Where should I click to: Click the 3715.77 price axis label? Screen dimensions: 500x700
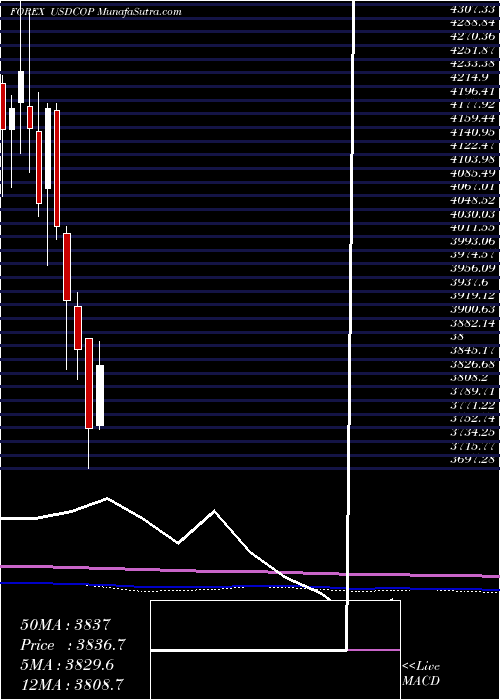[x=472, y=446]
